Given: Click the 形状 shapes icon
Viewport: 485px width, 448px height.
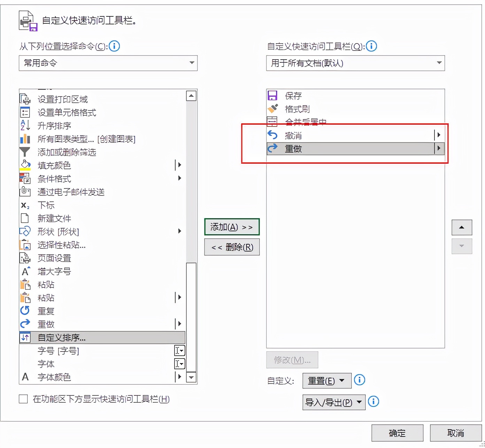Looking at the screenshot, I should pyautogui.click(x=25, y=232).
